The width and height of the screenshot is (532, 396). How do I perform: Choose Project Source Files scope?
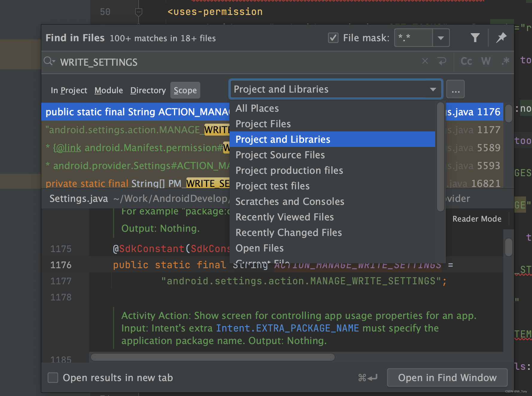[x=332, y=155]
